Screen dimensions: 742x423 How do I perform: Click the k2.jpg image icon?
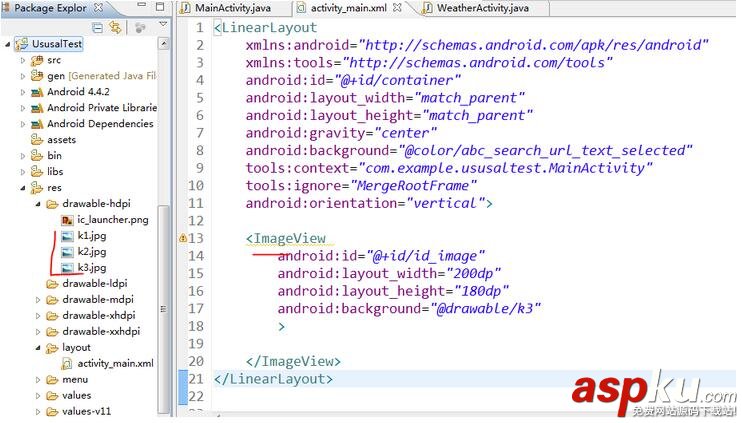tap(68, 252)
